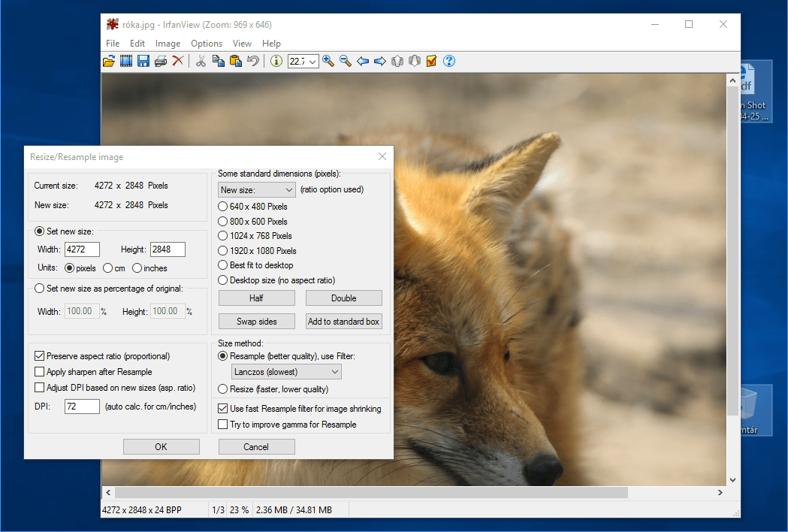Enable 'Try to improve gamma for Resample'
The height and width of the screenshot is (532, 788).
tap(222, 425)
